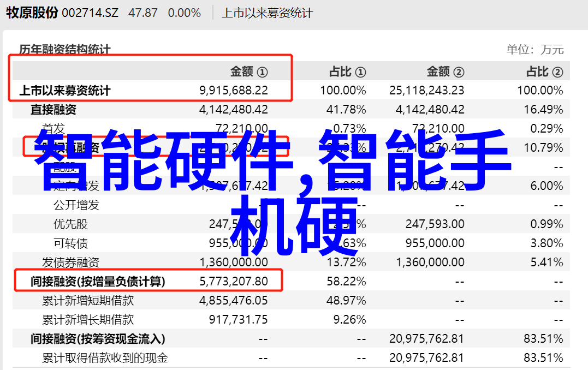Click 955,000.00 in the 金额 ② column
The height and width of the screenshot is (370, 588).
(435, 243)
